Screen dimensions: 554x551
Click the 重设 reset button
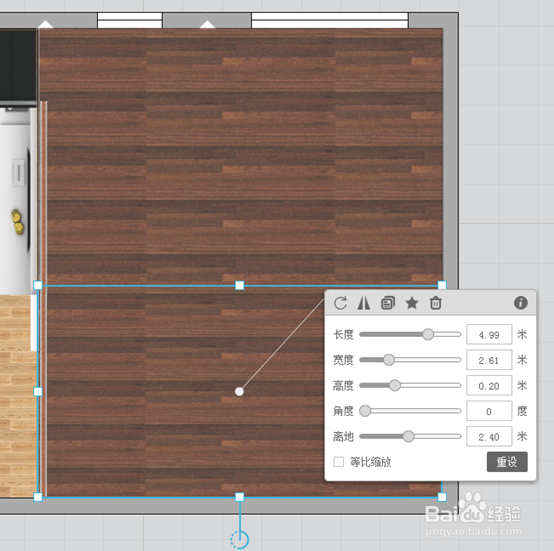pos(507,462)
